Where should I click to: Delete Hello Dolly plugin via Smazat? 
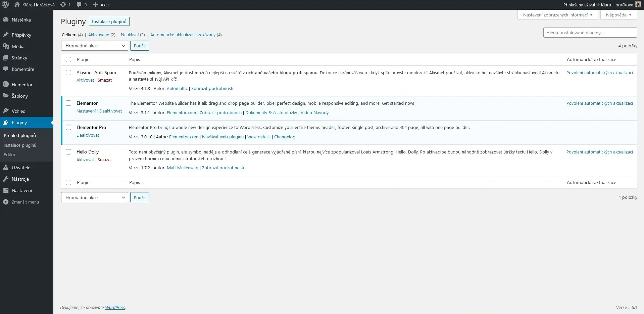105,160
